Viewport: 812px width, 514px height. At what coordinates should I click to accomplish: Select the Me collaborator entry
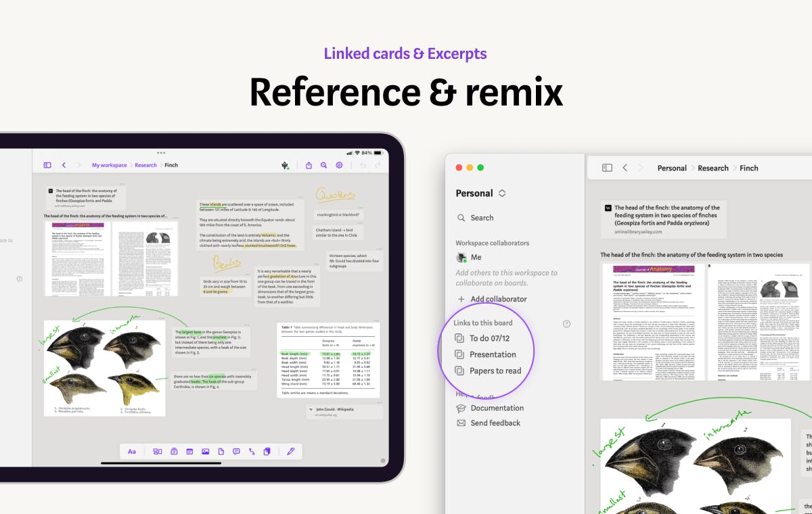tap(469, 258)
